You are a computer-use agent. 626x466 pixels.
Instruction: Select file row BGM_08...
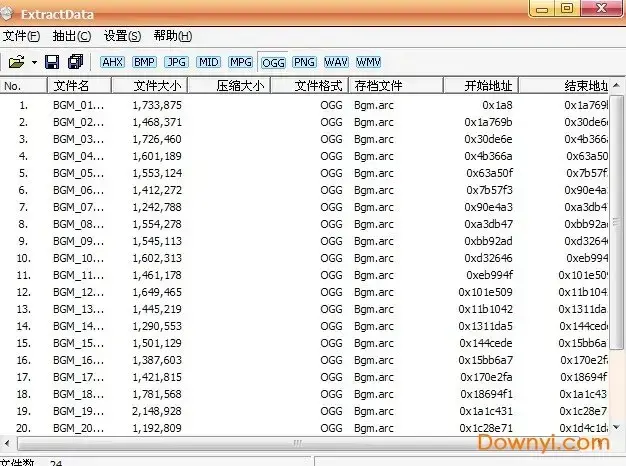[304, 224]
